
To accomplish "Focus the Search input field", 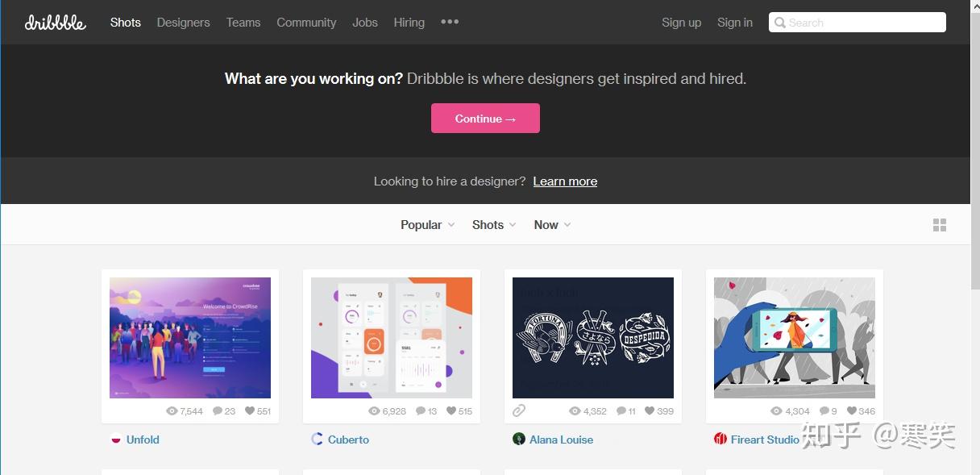I will [x=862, y=23].
